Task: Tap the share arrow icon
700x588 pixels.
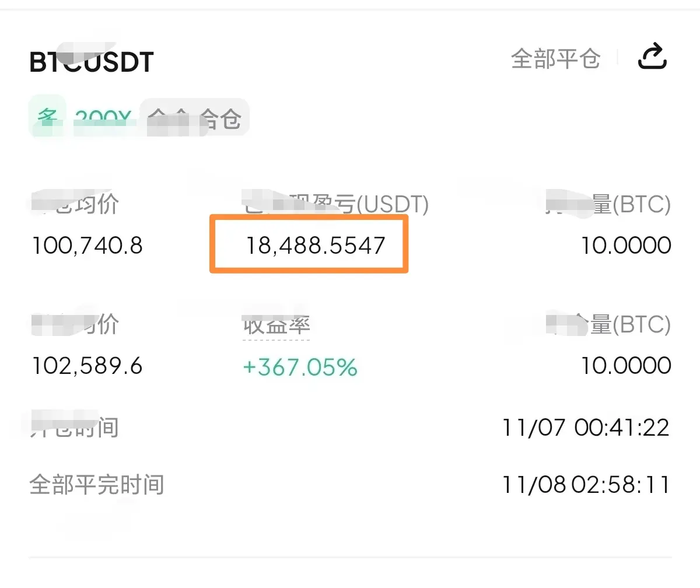Action: pos(652,57)
